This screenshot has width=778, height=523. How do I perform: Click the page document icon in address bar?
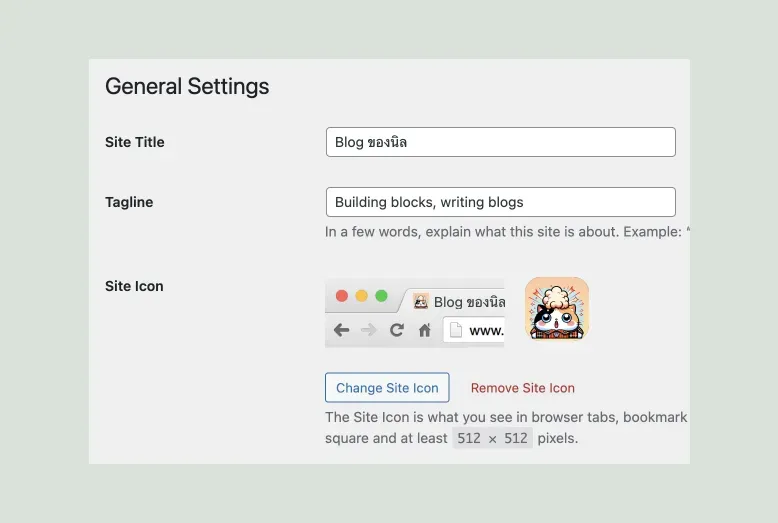pyautogui.click(x=456, y=330)
